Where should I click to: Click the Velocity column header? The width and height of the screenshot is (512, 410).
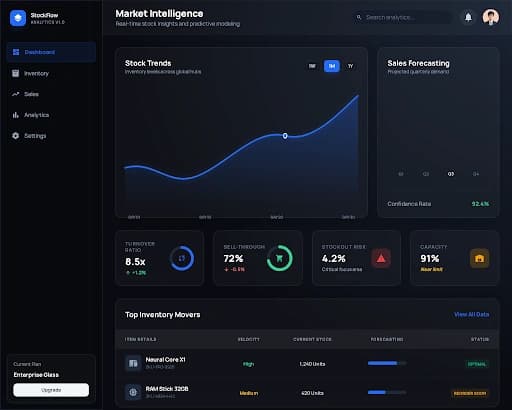point(249,339)
